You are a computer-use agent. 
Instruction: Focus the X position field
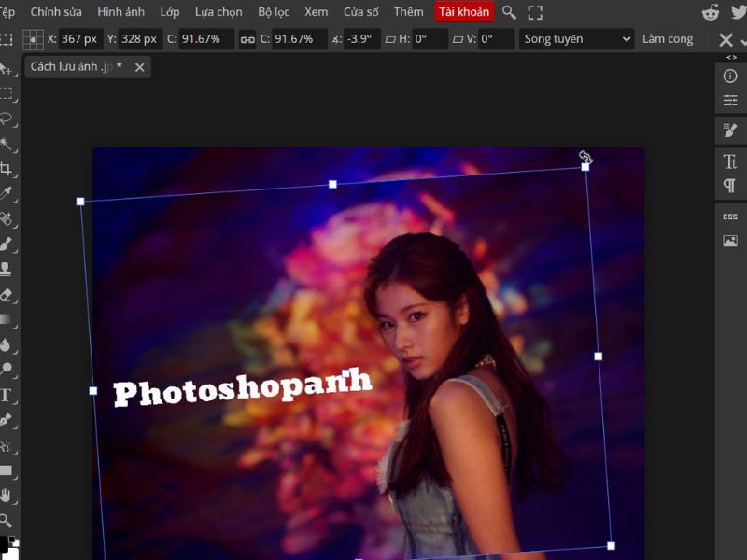pos(81,39)
